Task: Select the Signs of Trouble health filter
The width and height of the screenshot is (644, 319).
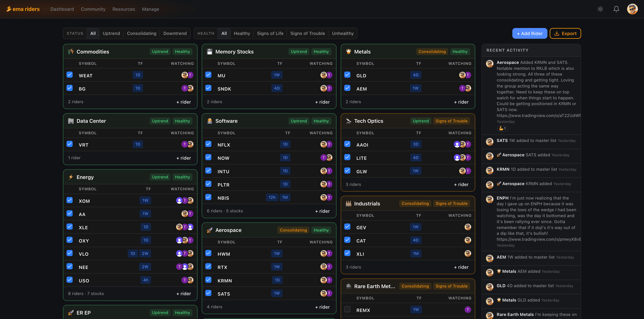Action: tap(308, 33)
